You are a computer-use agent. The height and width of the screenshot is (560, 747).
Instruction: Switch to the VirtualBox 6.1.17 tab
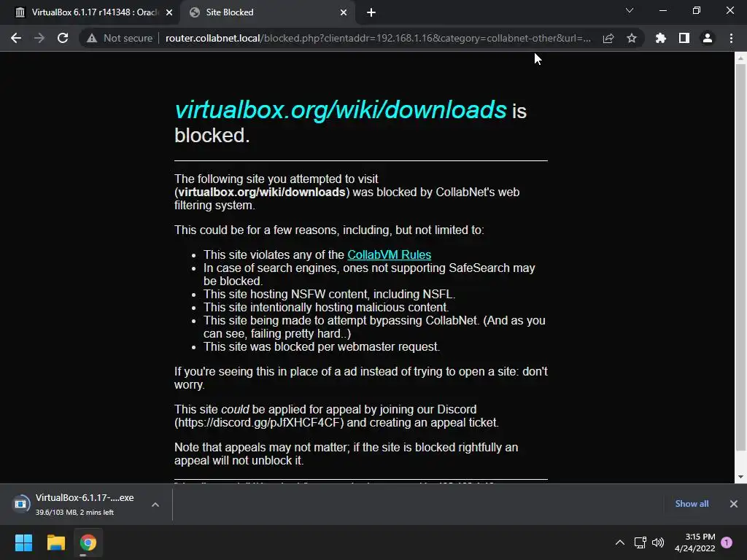coord(90,12)
